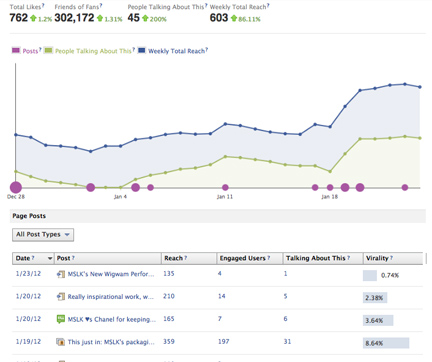Open the post MSLK's New Wigwam Perfor...
This screenshot has width=432, height=362.
[x=111, y=274]
